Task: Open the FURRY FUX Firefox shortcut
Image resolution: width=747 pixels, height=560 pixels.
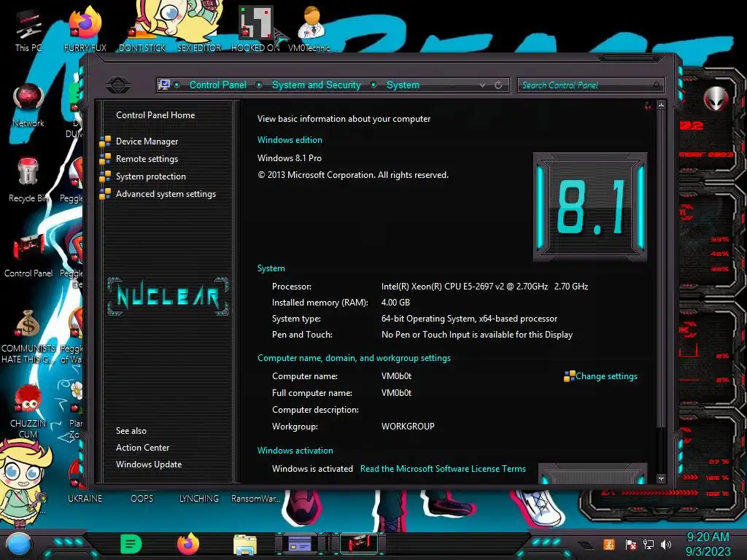Action: (x=85, y=28)
